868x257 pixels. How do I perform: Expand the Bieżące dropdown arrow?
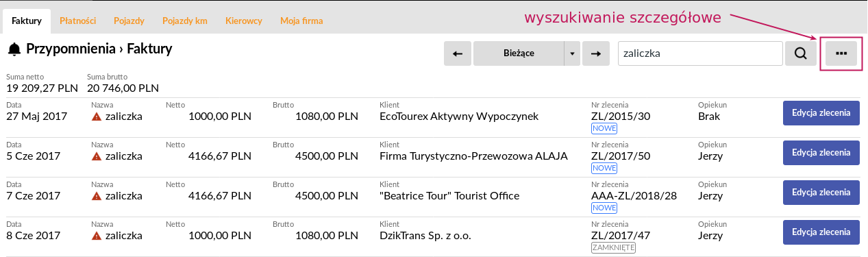pos(572,53)
